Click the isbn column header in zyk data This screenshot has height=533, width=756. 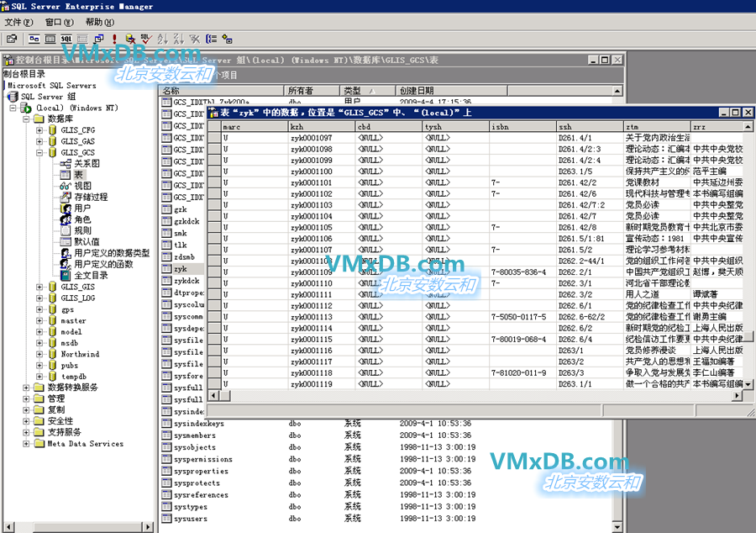[x=522, y=127]
